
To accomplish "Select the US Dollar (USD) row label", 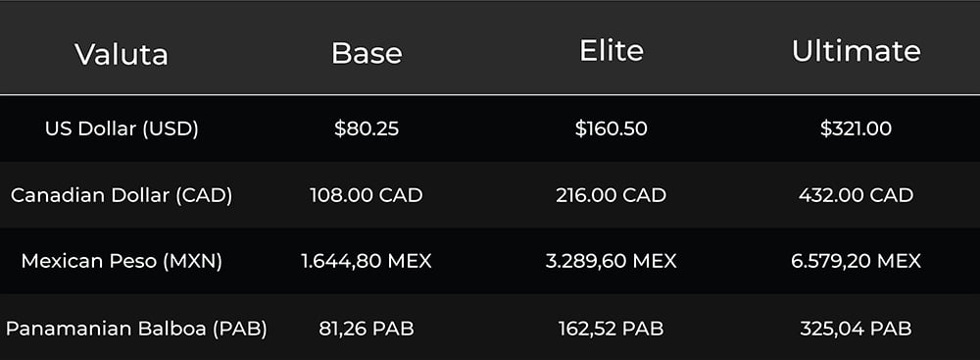I will point(122,129).
